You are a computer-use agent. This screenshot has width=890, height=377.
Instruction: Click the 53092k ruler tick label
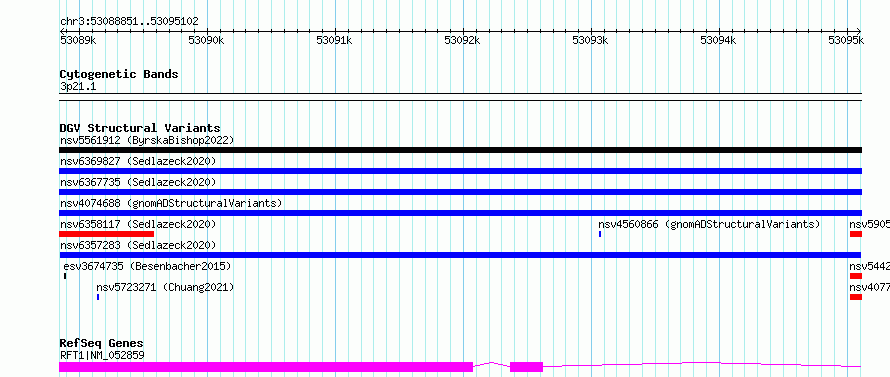(462, 40)
